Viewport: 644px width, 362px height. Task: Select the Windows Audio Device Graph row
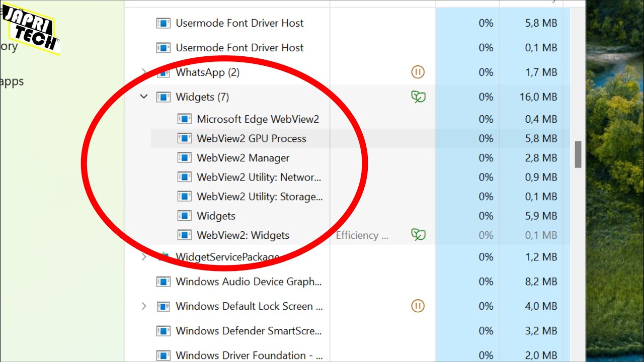347,282
